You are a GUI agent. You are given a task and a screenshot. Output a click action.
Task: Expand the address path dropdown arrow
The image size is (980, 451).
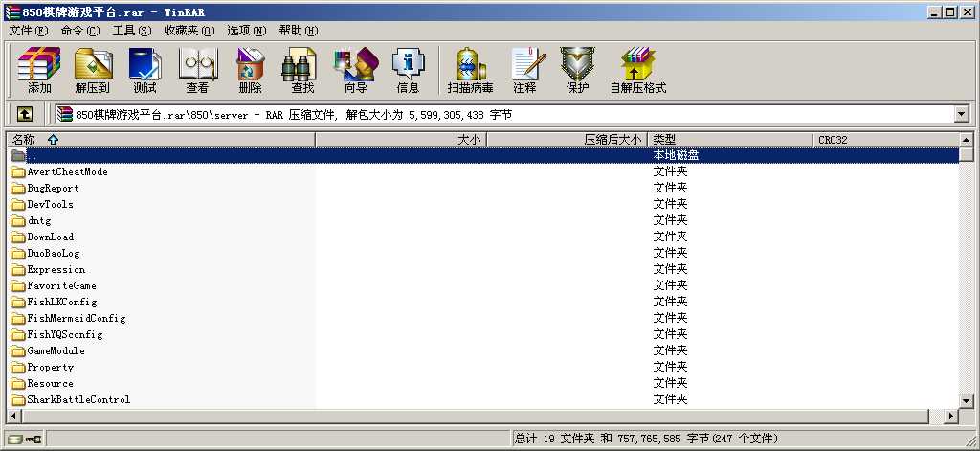[961, 114]
